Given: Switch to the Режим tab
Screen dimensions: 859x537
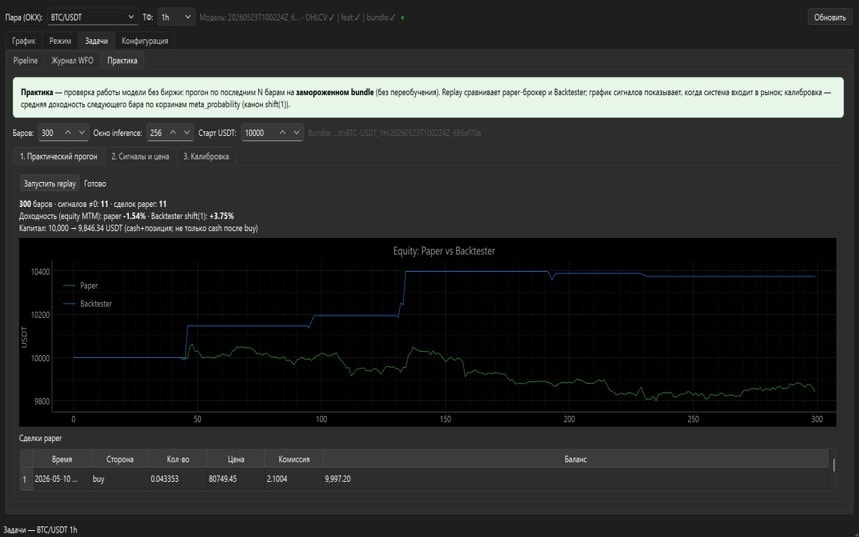Looking at the screenshot, I should (x=60, y=41).
